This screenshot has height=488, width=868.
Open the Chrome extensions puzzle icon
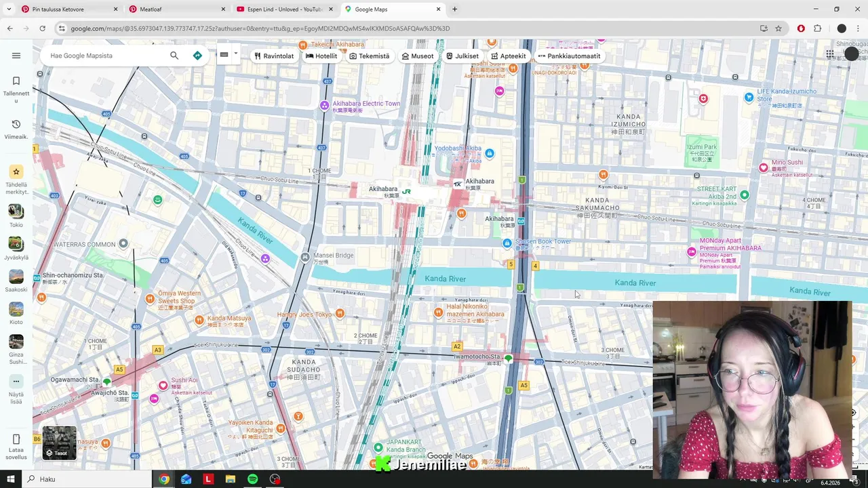[x=817, y=28]
